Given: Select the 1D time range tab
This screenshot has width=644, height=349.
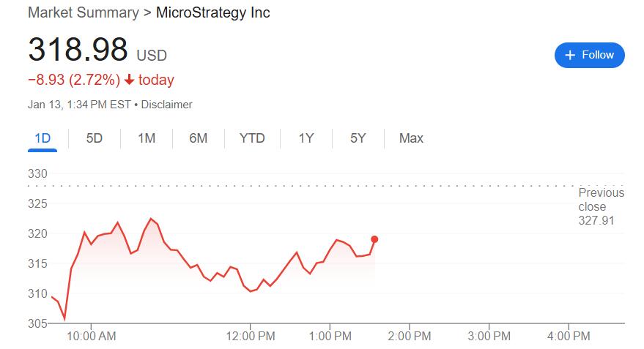Looking at the screenshot, I should [42, 138].
